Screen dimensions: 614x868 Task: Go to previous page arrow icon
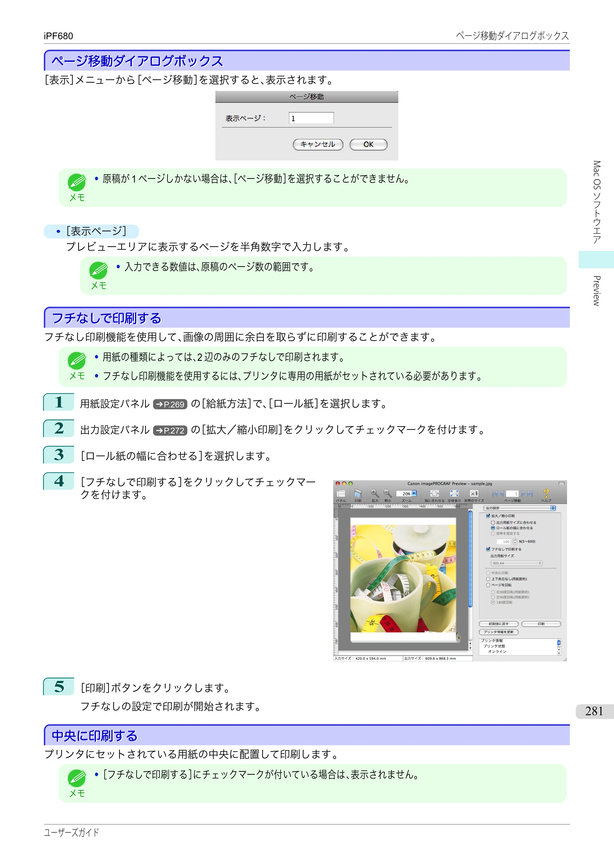(502, 493)
